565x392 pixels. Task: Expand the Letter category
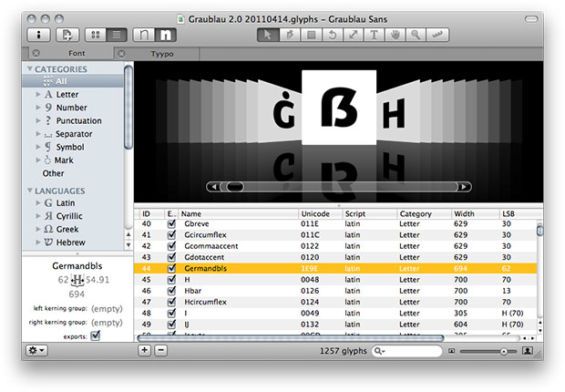pos(38,95)
